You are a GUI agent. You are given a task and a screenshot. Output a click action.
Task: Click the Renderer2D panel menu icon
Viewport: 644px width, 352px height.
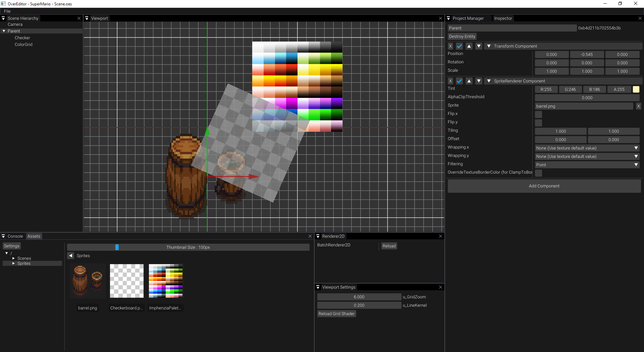(x=318, y=236)
